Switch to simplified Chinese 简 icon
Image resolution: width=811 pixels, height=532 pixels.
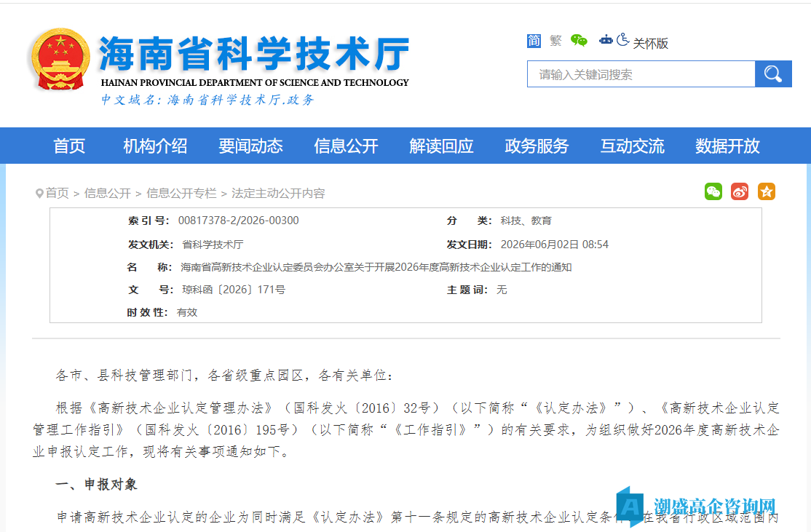click(534, 41)
